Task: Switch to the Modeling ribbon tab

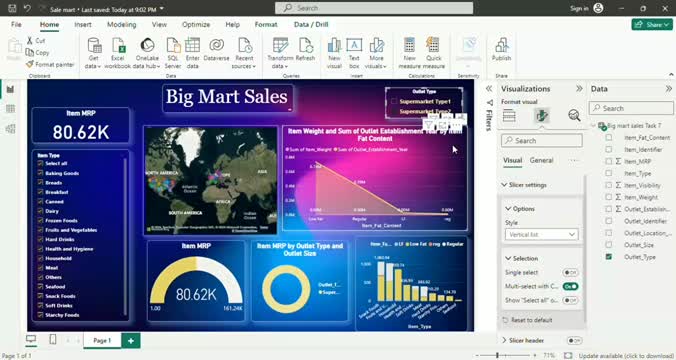Action: point(122,25)
